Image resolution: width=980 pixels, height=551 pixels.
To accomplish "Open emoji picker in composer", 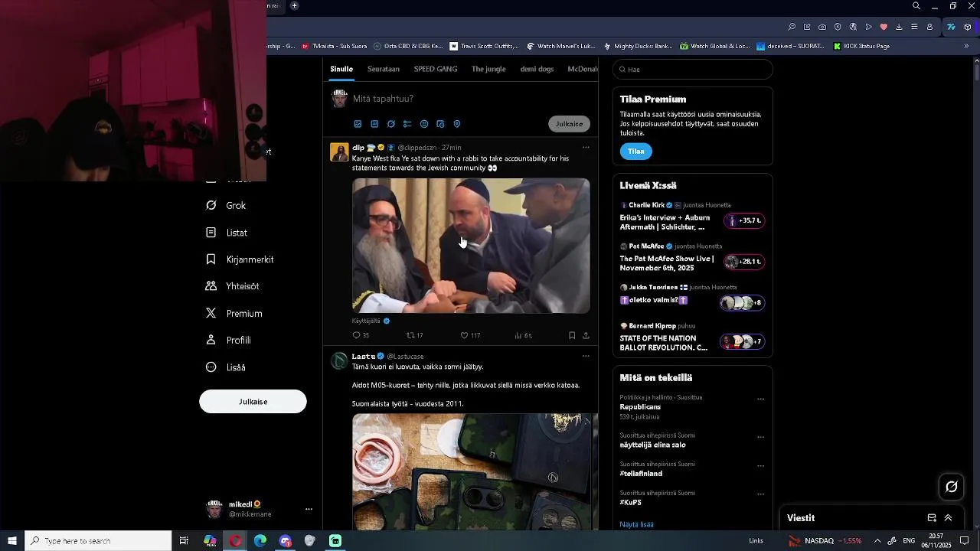I will (x=424, y=124).
